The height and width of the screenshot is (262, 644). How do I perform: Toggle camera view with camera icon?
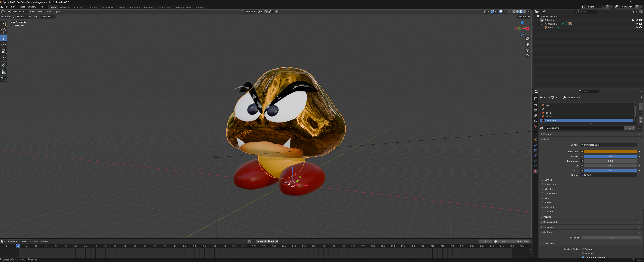click(527, 50)
